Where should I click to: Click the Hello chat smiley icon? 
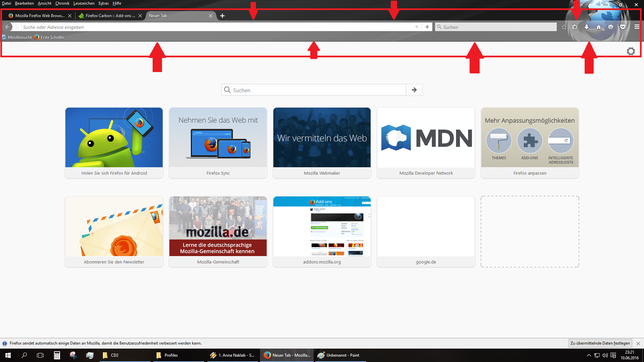tap(611, 27)
